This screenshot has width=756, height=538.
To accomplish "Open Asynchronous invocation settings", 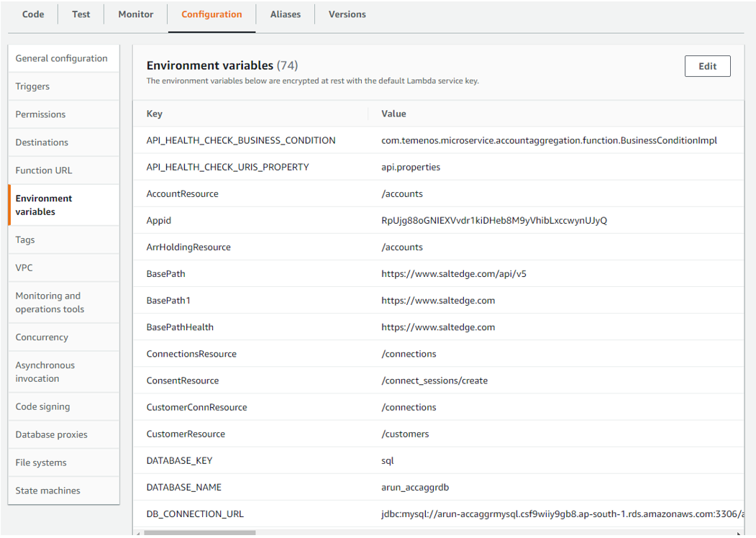I will point(45,373).
